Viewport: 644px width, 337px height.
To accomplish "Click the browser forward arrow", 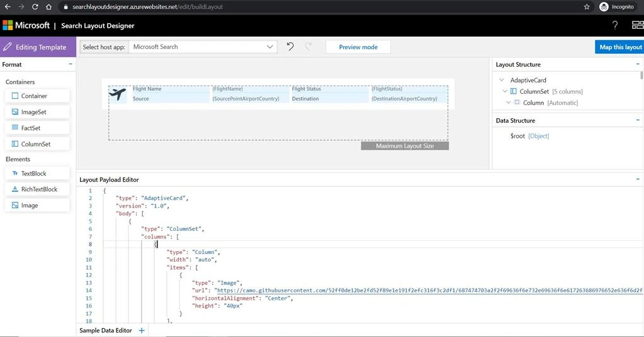I will coord(21,7).
